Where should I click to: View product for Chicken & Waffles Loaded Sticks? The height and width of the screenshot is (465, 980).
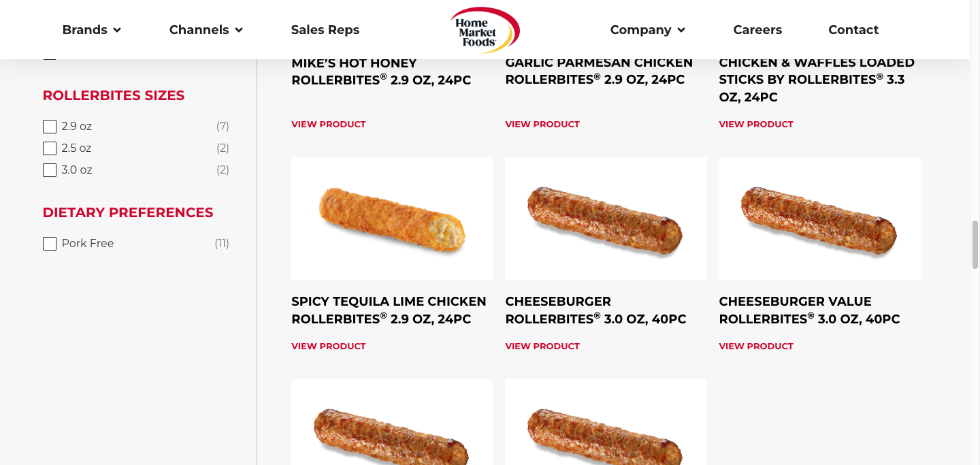(756, 125)
